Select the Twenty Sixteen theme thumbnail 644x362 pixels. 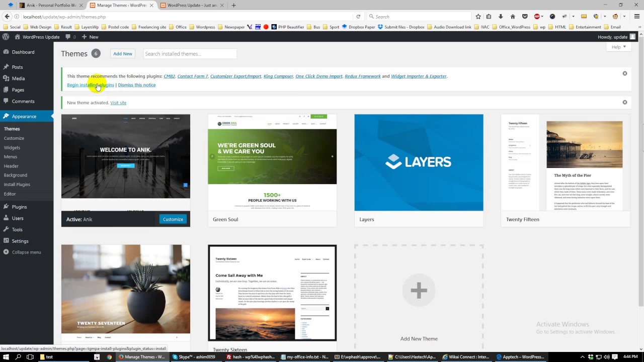[x=272, y=293]
